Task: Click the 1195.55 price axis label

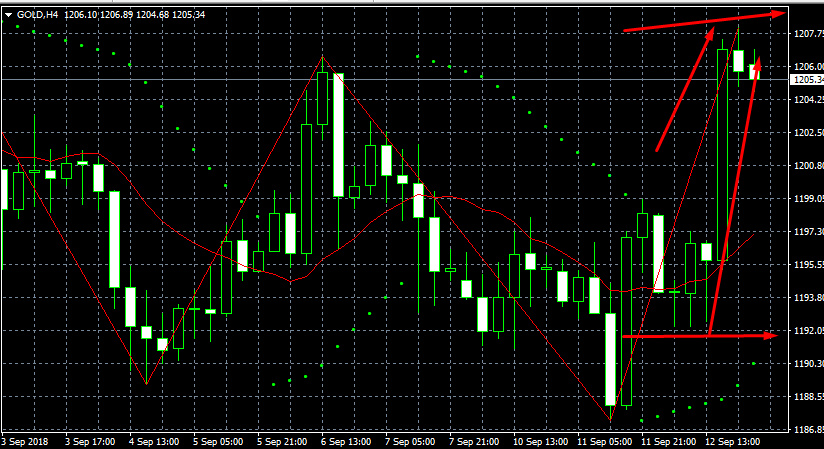Action: click(x=808, y=265)
